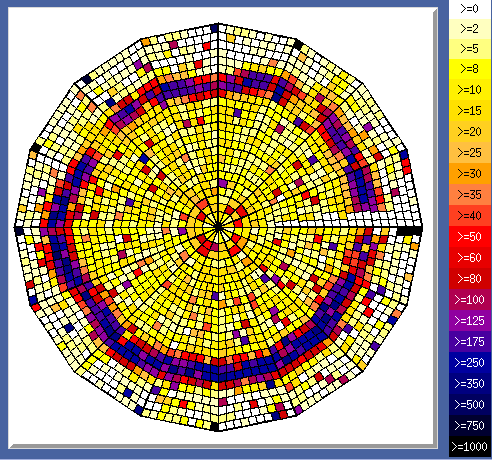Select the >=30 orange legend swatch
The image size is (492, 460).
tap(470, 174)
